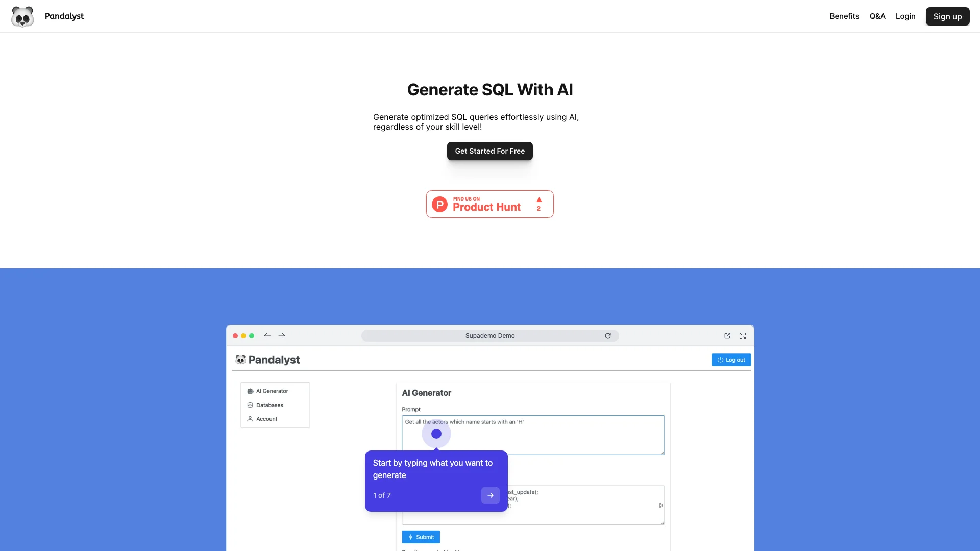Click the AI Generator sidebar icon
The width and height of the screenshot is (980, 551).
(x=250, y=391)
